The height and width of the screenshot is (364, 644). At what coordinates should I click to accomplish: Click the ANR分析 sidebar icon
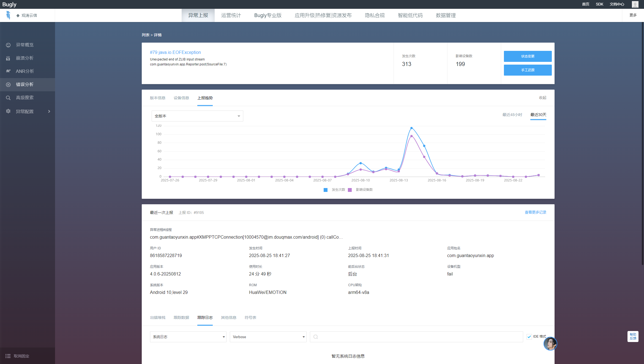(x=8, y=71)
